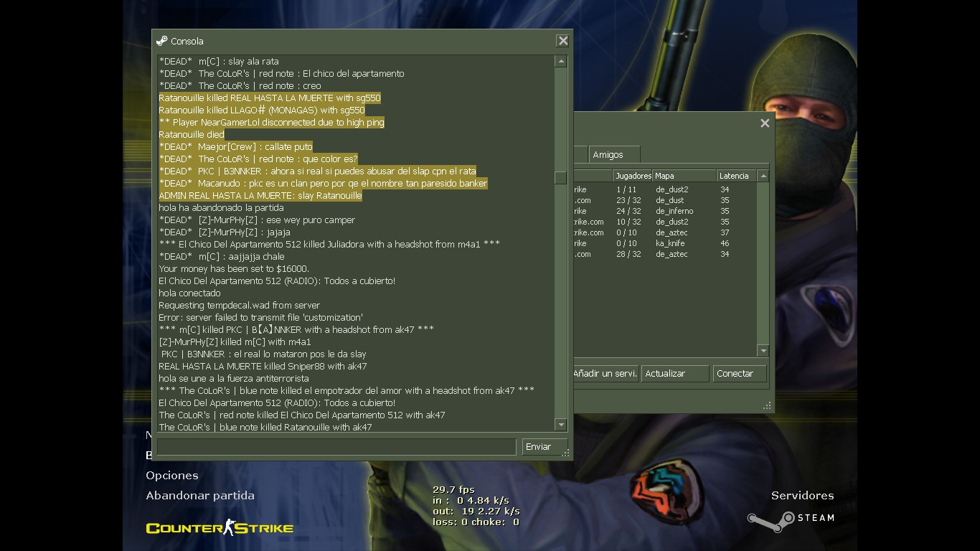Close the server browser window behind
The image size is (980, 551).
tap(765, 123)
